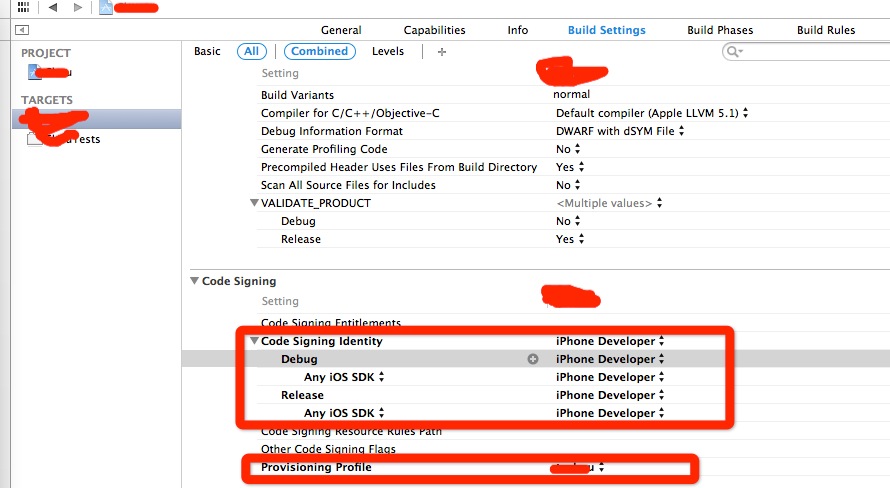Hide the project and targets list panel
This screenshot has height=488, width=890.
(x=22, y=30)
